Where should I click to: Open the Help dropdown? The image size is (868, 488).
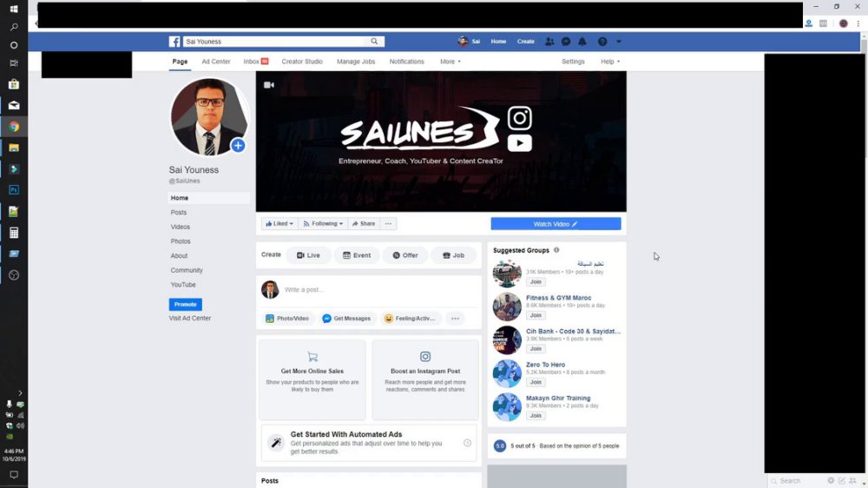[610, 62]
